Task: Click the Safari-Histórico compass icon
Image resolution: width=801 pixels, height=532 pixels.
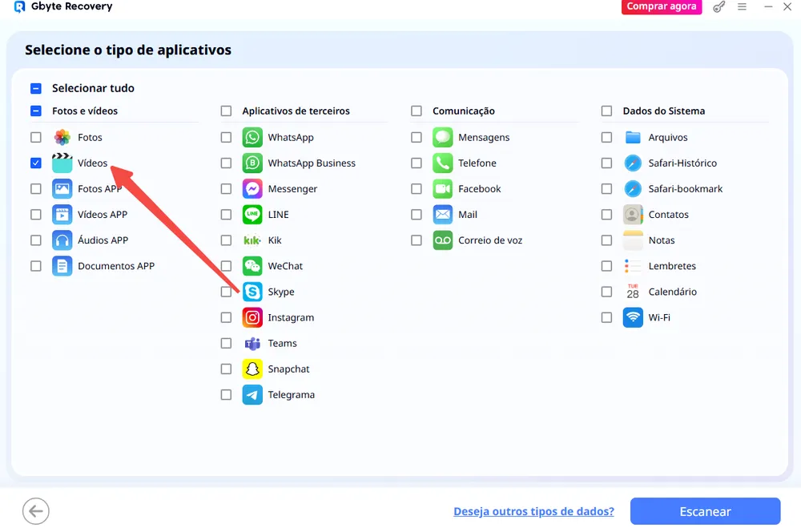Action: (633, 163)
